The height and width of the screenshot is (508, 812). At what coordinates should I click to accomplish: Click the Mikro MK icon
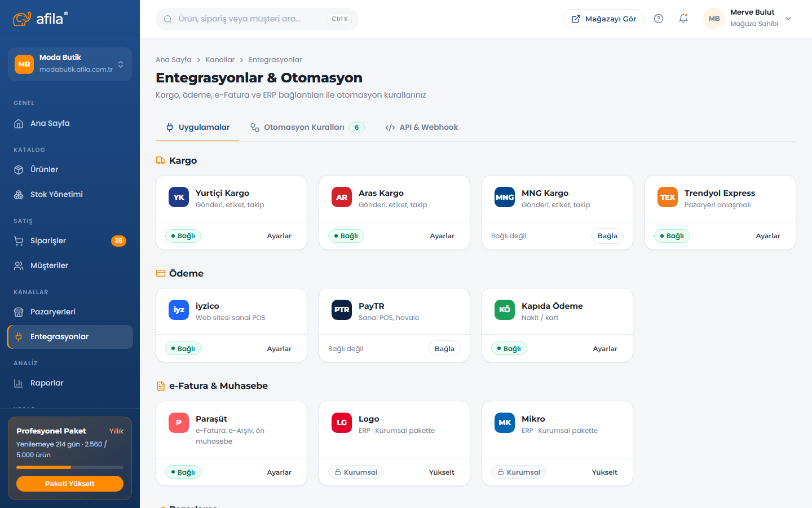505,423
